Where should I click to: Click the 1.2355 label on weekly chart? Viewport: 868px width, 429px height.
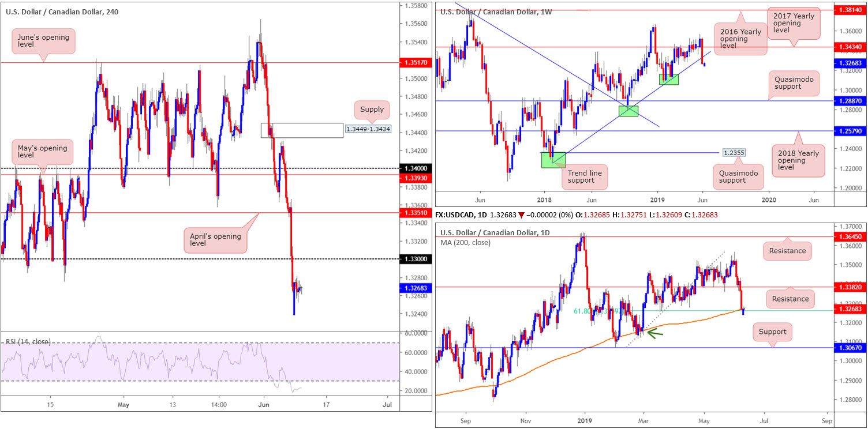(734, 153)
